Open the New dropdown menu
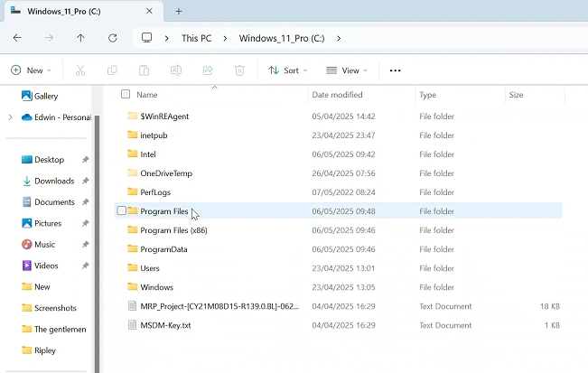Viewport: 588px width, 373px height. tap(32, 70)
